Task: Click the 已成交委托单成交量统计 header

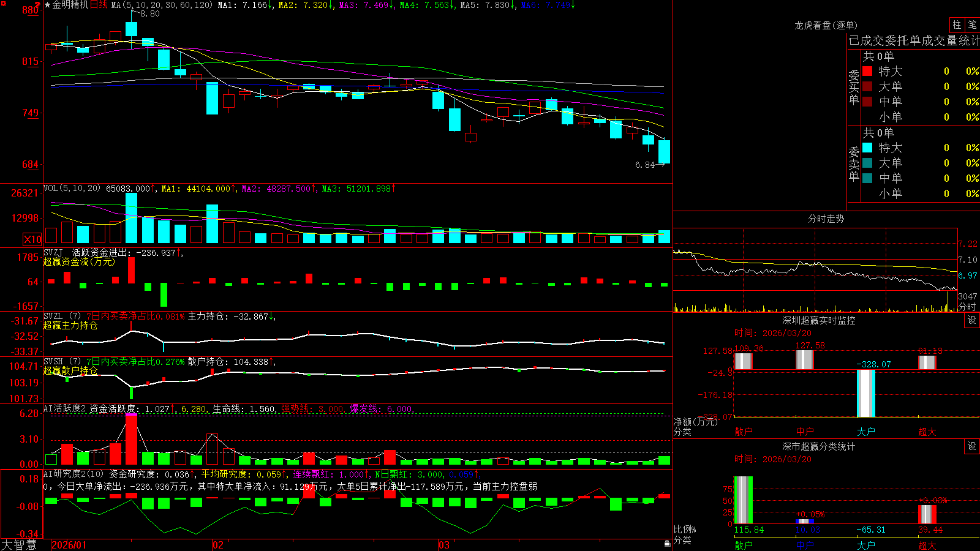Action: pyautogui.click(x=914, y=40)
